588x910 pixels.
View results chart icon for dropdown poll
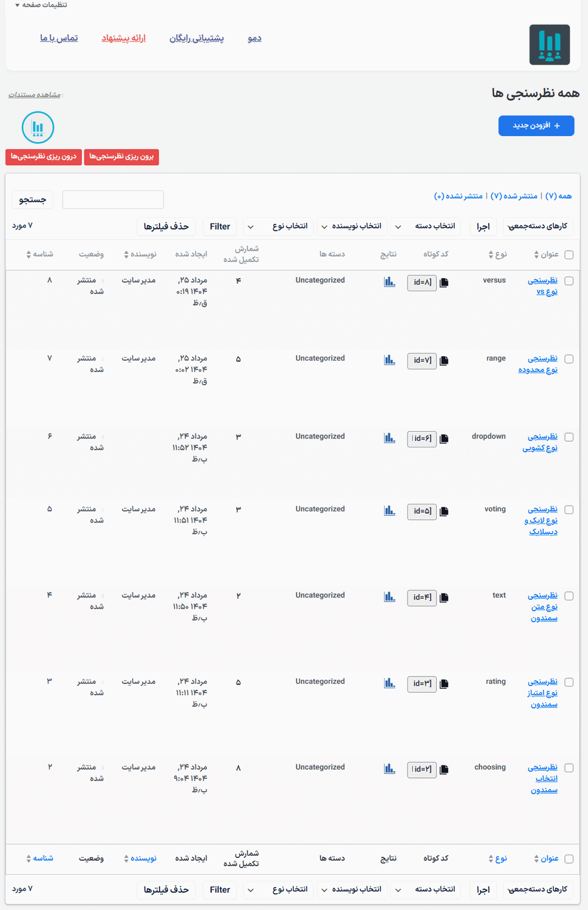point(390,438)
